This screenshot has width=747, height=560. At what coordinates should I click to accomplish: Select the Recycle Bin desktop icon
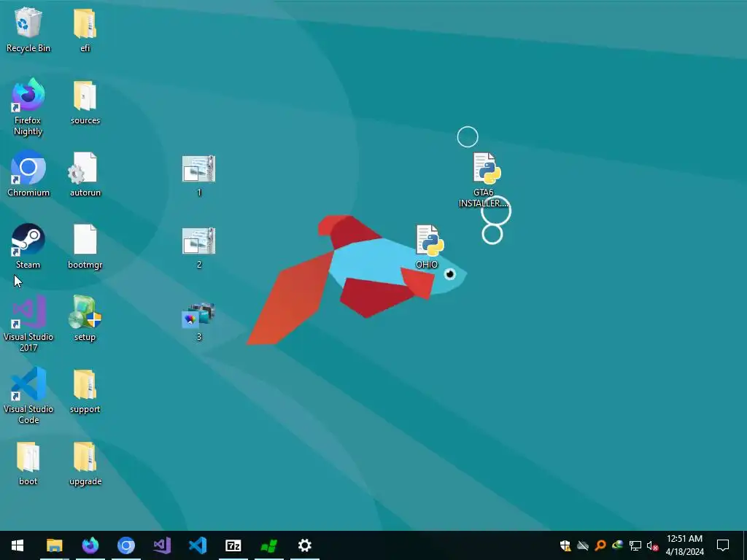coord(28,29)
